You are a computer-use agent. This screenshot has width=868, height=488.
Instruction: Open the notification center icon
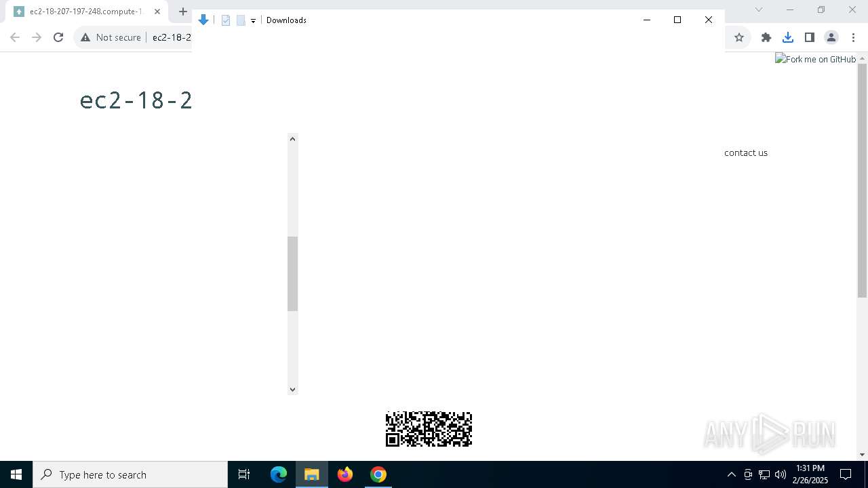(x=846, y=474)
